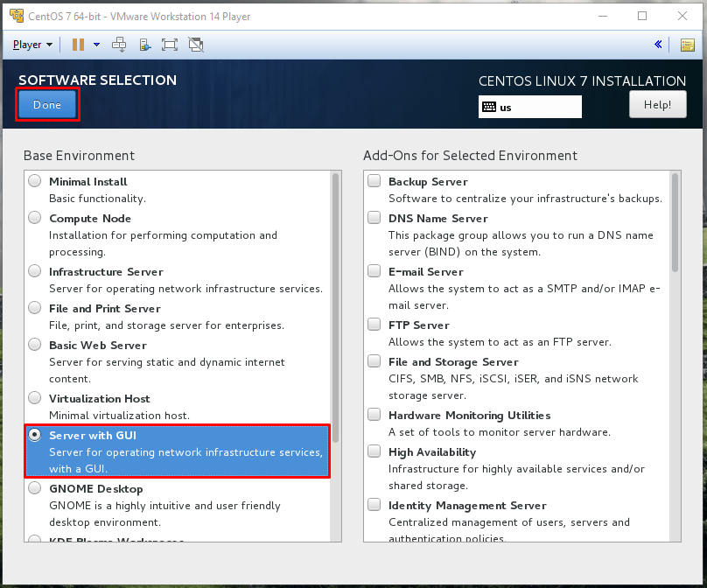Click Base Environment list scrollbar
The image size is (707, 588).
coord(335,308)
